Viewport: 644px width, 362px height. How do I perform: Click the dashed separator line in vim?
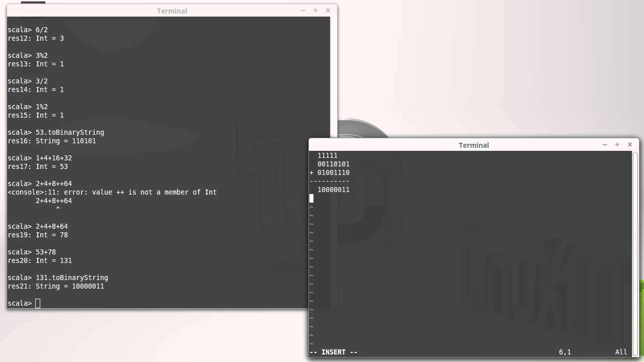(x=330, y=181)
